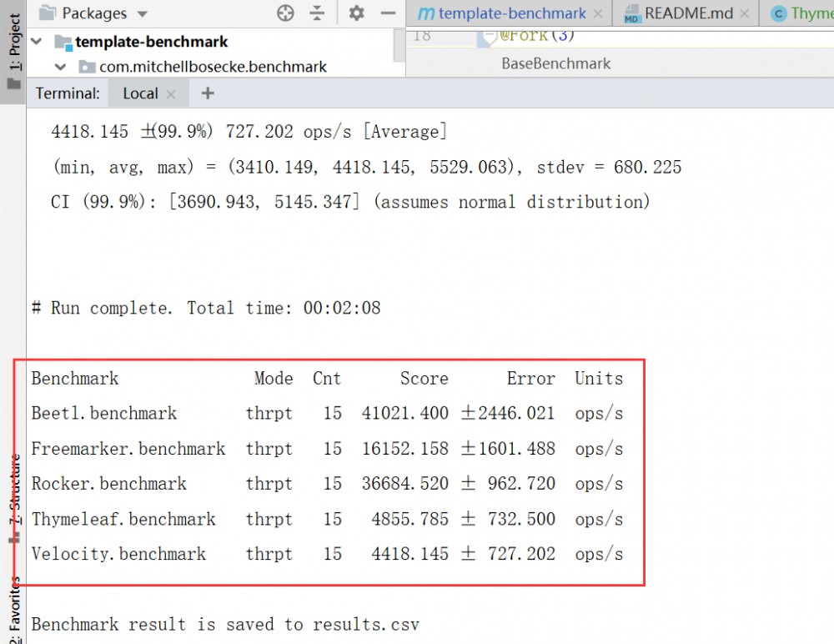Select the com.mitchellbosecke.benchmark package
834x644 pixels.
(x=213, y=67)
